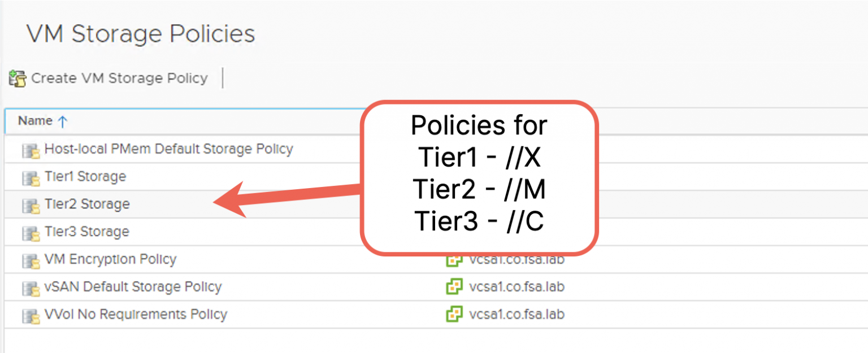Click vCenter icon in VM Encryption row
868x353 pixels.
(454, 259)
